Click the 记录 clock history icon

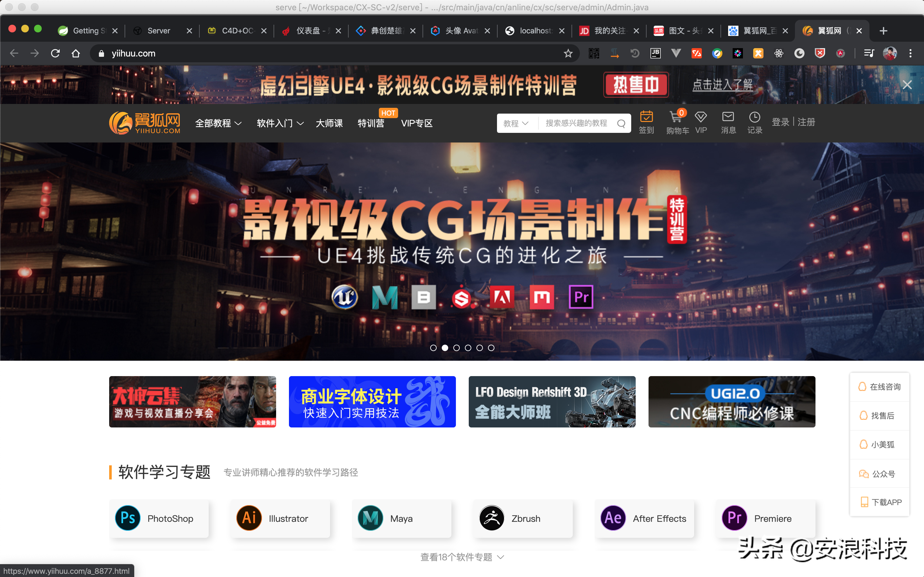click(x=754, y=117)
